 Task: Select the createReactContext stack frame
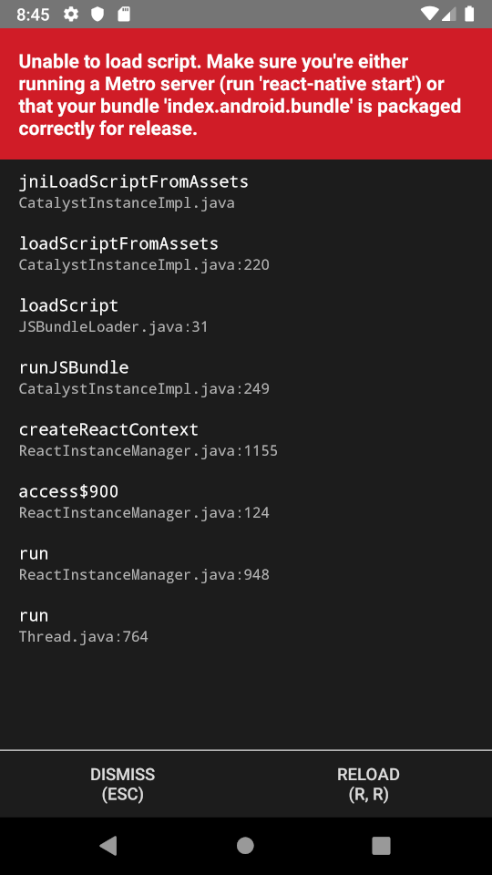[x=109, y=430]
